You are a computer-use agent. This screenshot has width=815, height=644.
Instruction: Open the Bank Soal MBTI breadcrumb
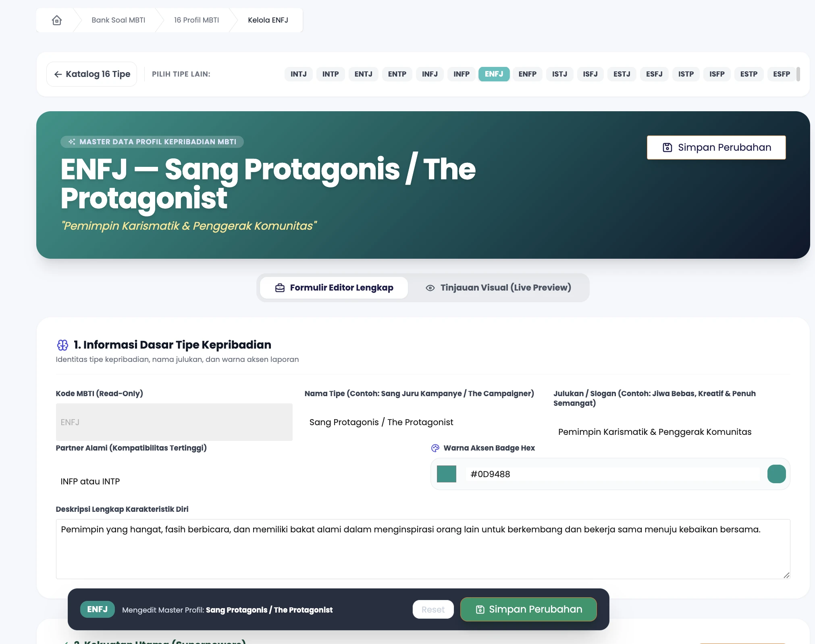click(119, 20)
